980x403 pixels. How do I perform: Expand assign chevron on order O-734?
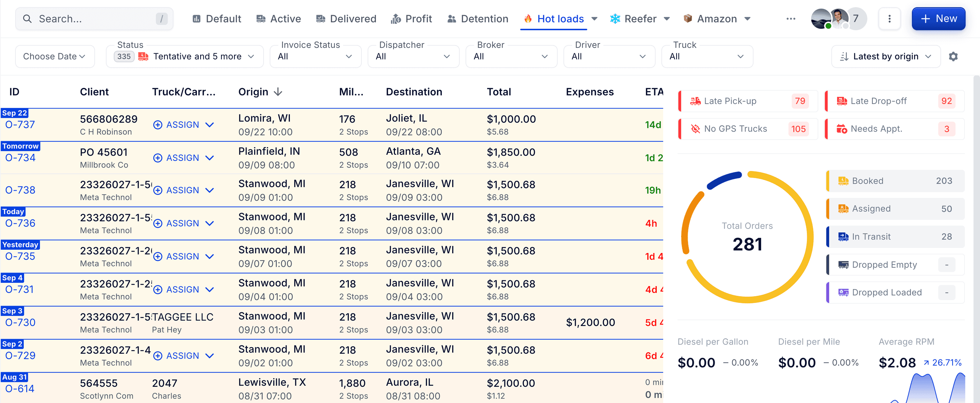click(209, 158)
